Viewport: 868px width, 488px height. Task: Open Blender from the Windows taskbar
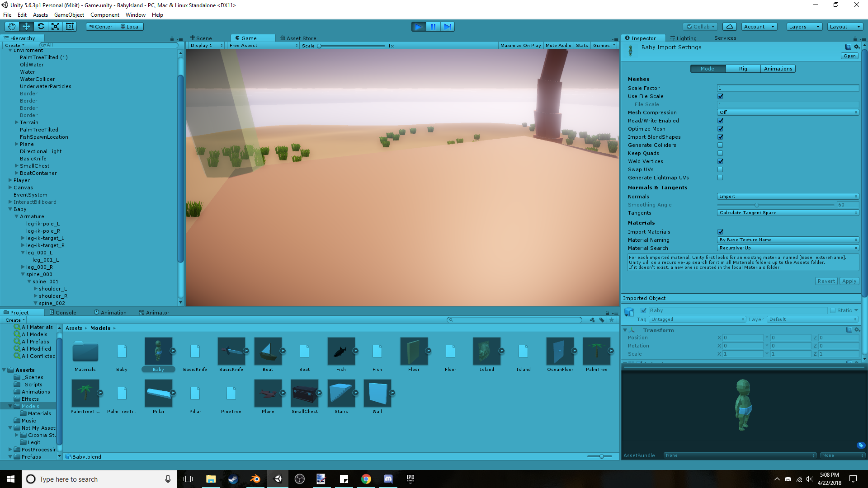(x=255, y=479)
